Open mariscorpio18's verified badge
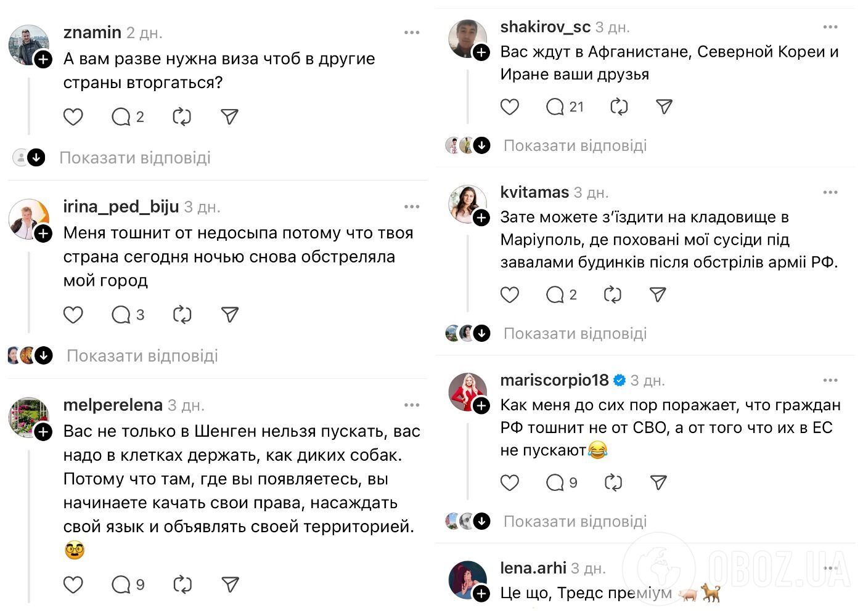Image resolution: width=863 pixels, height=616 pixels. click(x=620, y=379)
